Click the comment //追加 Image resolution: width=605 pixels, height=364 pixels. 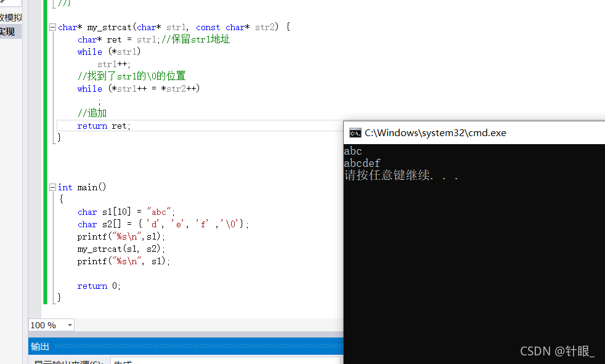[92, 113]
